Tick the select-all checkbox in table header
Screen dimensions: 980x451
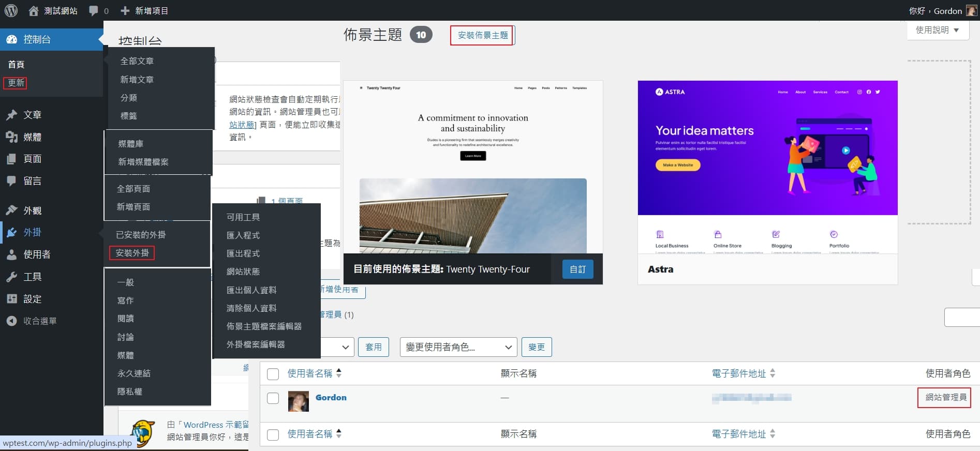pos(273,374)
